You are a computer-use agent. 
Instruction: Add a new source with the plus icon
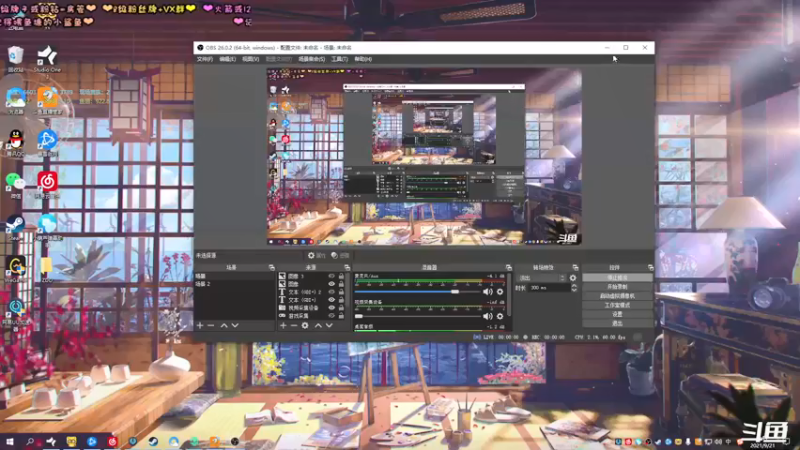pyautogui.click(x=283, y=326)
